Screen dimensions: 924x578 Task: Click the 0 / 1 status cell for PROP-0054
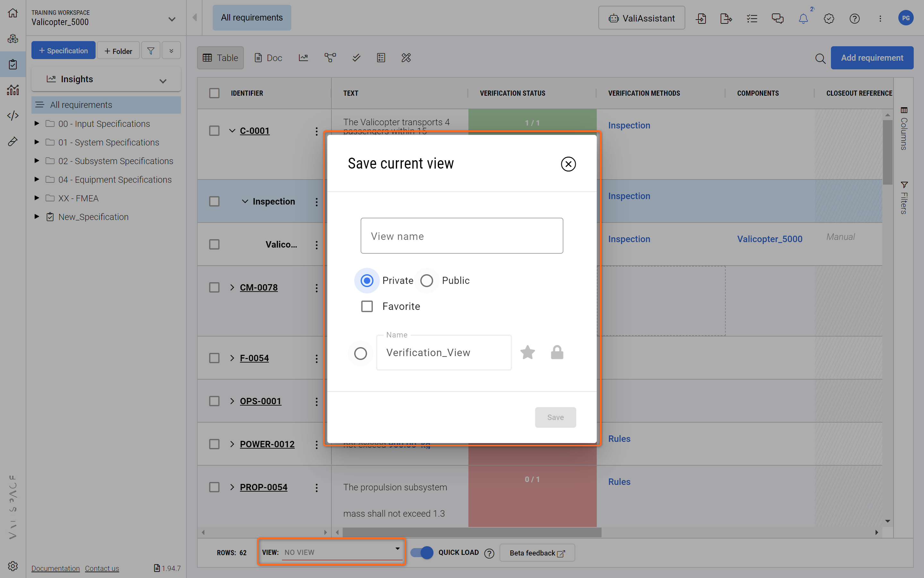pos(532,496)
